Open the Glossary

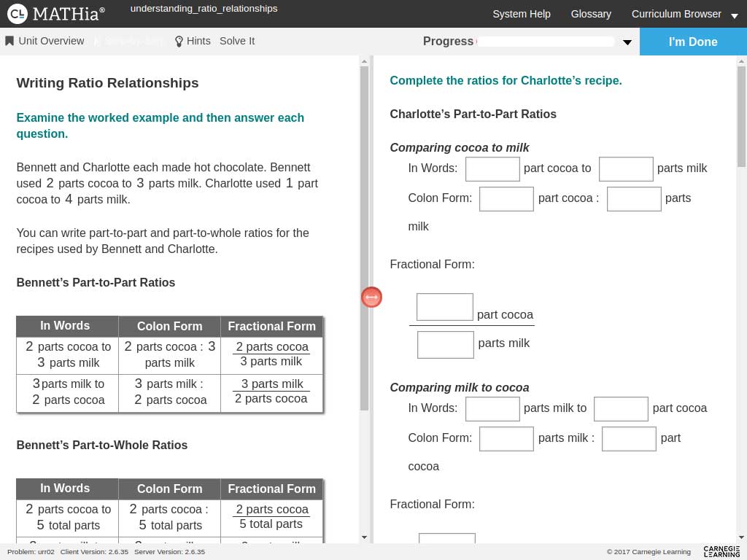[x=591, y=14]
